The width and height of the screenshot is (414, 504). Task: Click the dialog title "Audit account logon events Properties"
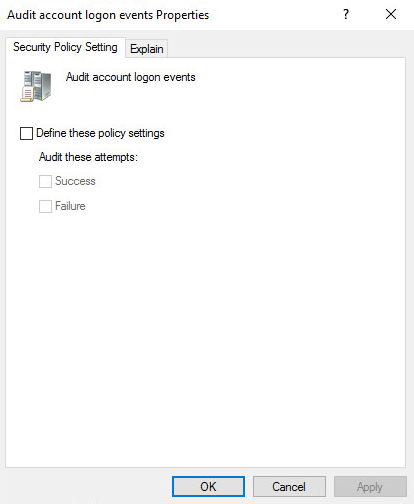point(108,15)
